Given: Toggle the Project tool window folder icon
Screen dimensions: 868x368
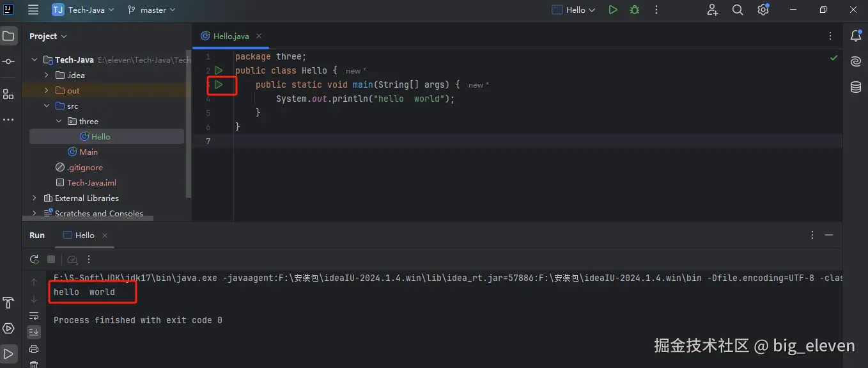Looking at the screenshot, I should pyautogui.click(x=8, y=36).
